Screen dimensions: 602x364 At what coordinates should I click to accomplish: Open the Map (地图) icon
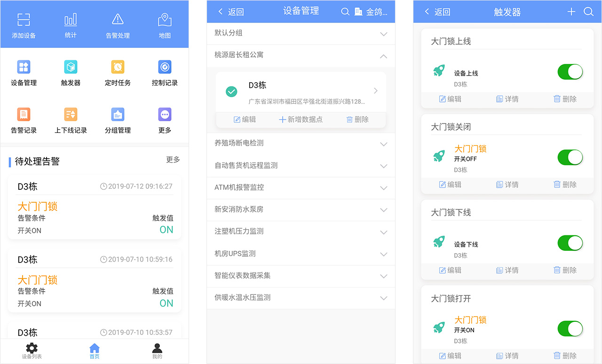coord(165,20)
